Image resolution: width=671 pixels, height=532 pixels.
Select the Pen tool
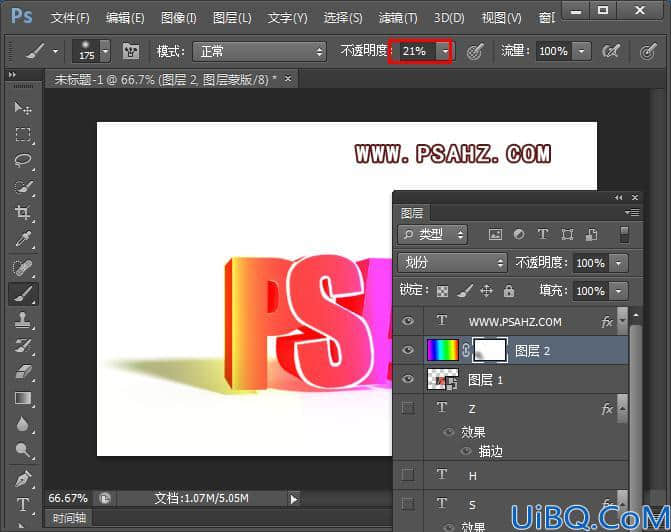(23, 479)
